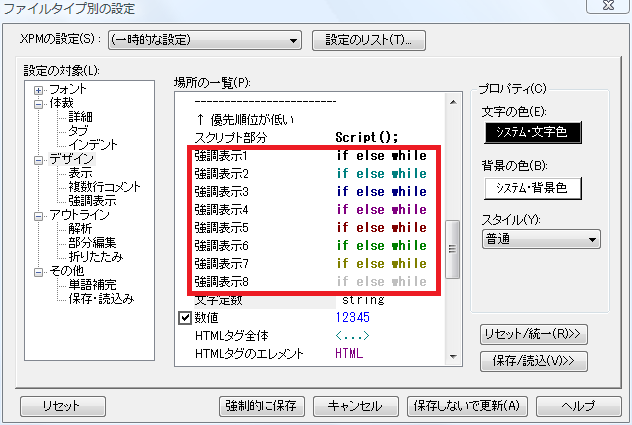Pick the 背景の色 swatch システム・背景色
Image resolution: width=632 pixels, height=425 pixels.
click(533, 188)
